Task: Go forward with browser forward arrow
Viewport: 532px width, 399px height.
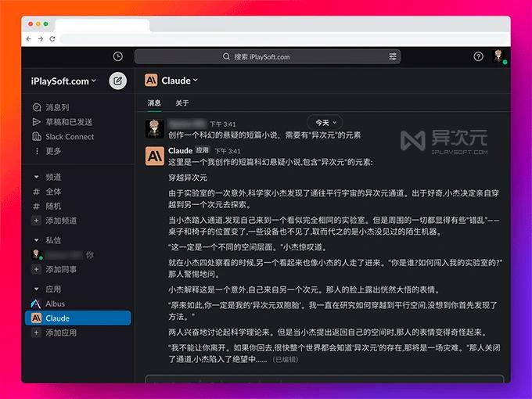Action: click(x=41, y=39)
